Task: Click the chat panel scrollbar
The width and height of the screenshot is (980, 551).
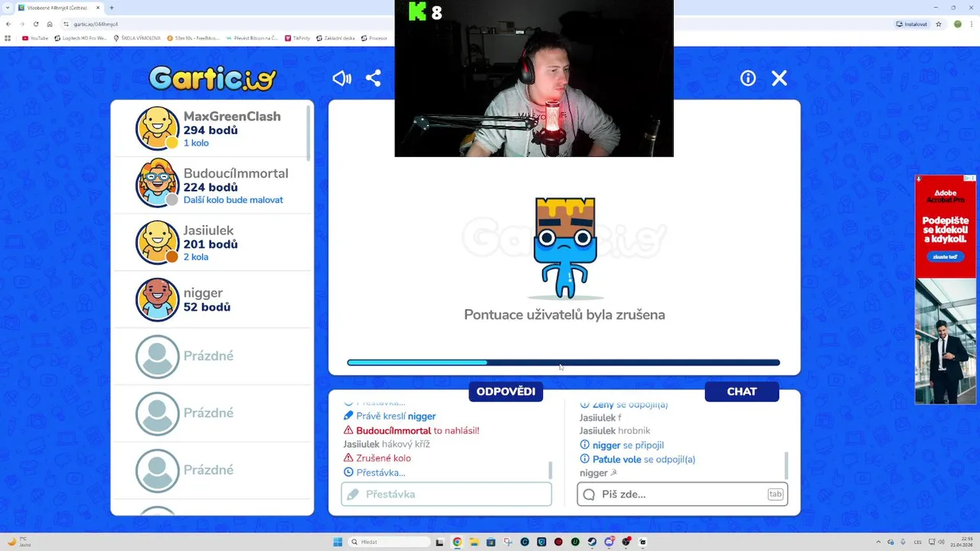Action: click(786, 465)
